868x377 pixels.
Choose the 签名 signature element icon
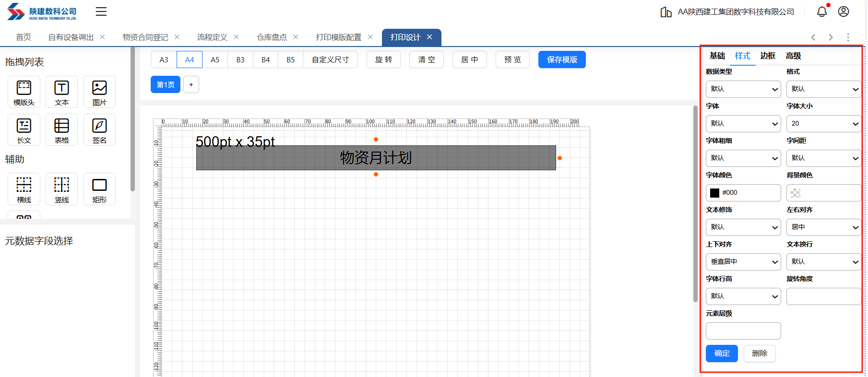click(99, 130)
